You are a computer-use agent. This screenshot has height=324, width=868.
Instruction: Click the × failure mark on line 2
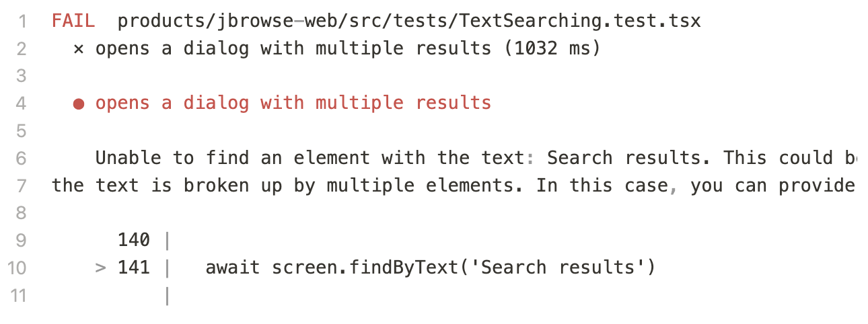tap(78, 49)
